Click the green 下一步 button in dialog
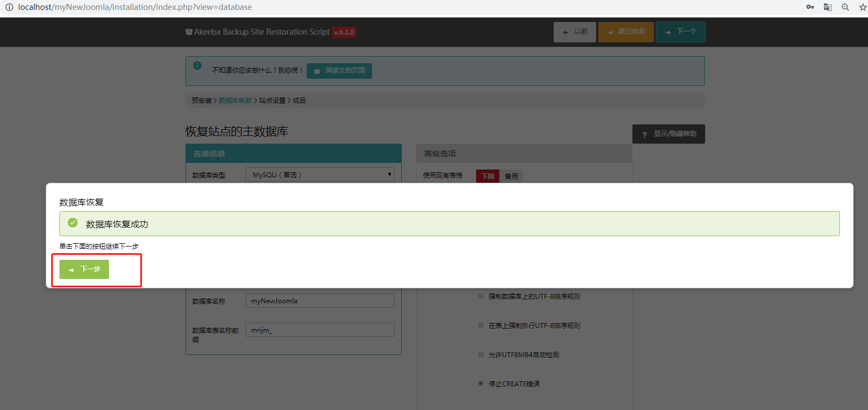Screen dimensions: 868x410 (84, 269)
